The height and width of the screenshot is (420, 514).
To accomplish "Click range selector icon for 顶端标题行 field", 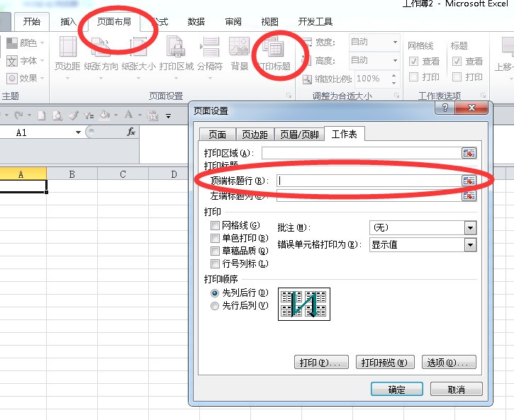I will 469,181.
